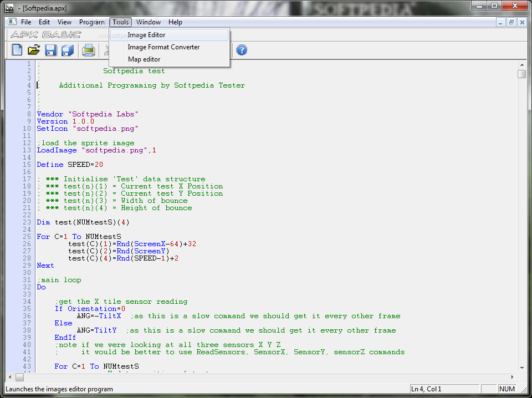Open the View menu

coord(64,22)
